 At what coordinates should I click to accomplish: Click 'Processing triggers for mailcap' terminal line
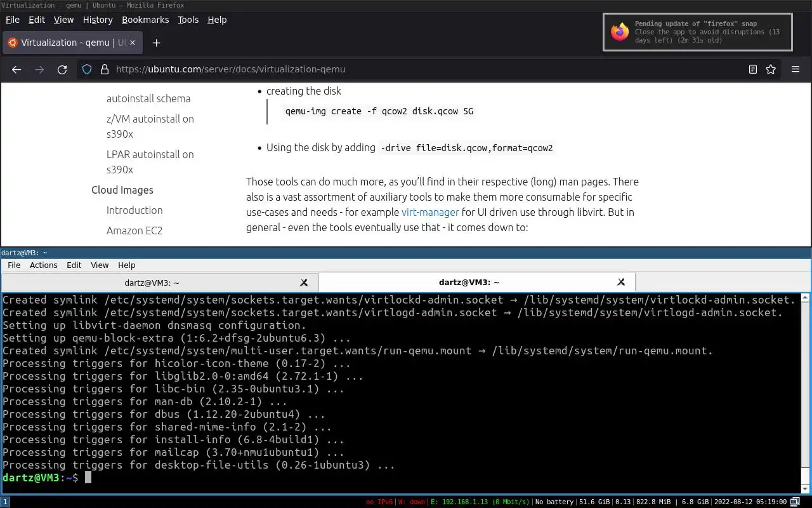pyautogui.click(x=173, y=452)
